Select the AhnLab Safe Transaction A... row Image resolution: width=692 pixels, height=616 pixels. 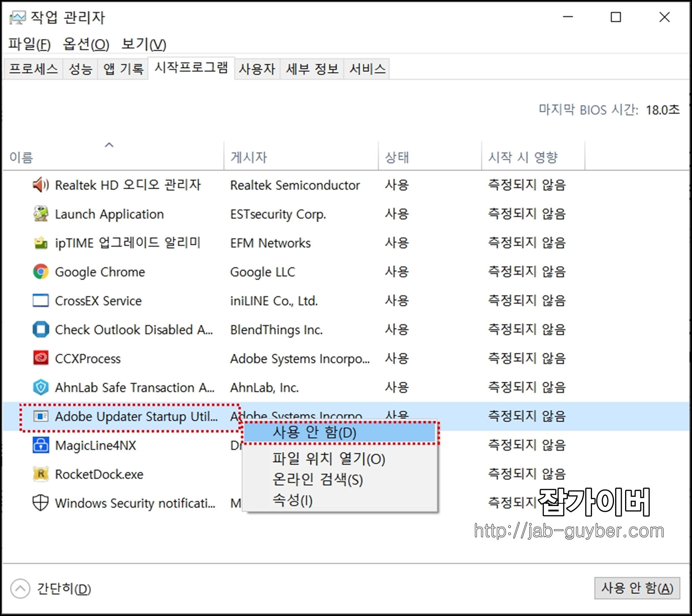[x=346, y=387]
